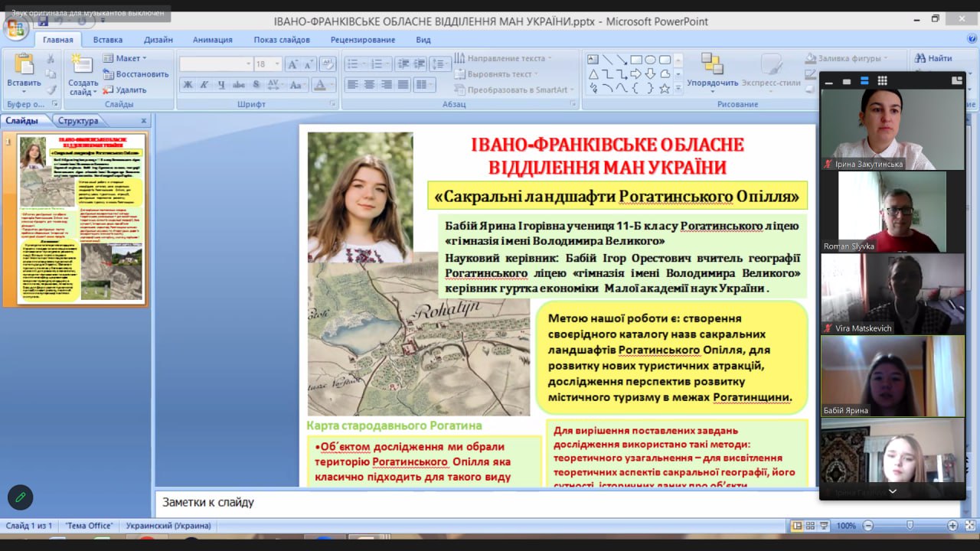This screenshot has width=980, height=551.
Task: Center-align text in the paragraph group
Action: pyautogui.click(x=369, y=85)
